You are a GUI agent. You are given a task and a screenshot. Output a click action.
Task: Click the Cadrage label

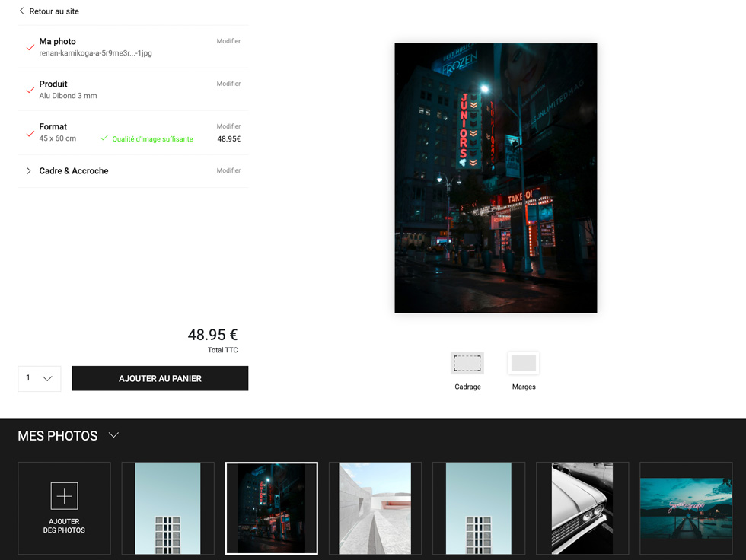[x=467, y=387]
